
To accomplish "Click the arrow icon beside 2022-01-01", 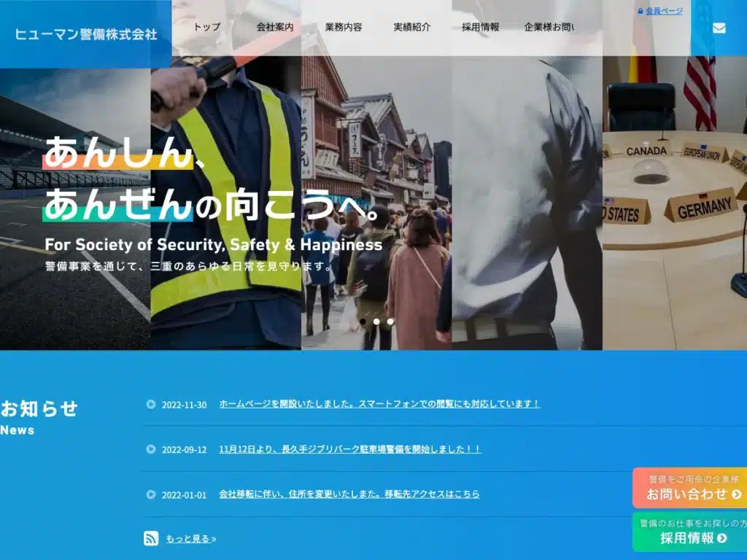I will pos(150,494).
